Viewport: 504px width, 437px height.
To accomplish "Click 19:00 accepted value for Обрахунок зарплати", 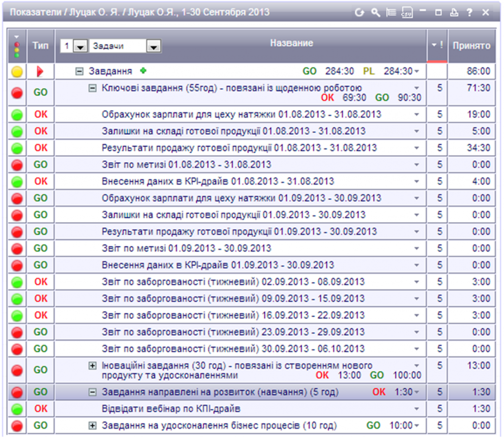I will pyautogui.click(x=478, y=115).
